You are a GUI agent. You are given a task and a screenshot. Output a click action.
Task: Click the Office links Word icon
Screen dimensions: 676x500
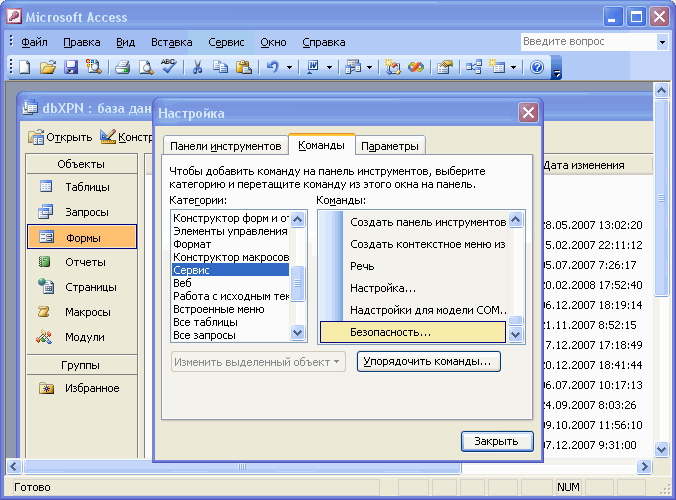[x=313, y=67]
